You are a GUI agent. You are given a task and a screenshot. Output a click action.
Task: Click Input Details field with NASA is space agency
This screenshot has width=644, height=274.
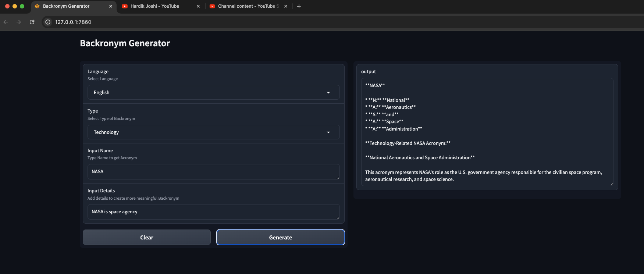[x=213, y=212]
